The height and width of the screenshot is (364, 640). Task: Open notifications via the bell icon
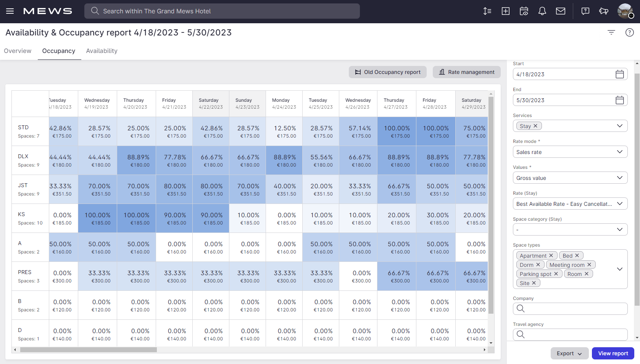click(x=542, y=11)
